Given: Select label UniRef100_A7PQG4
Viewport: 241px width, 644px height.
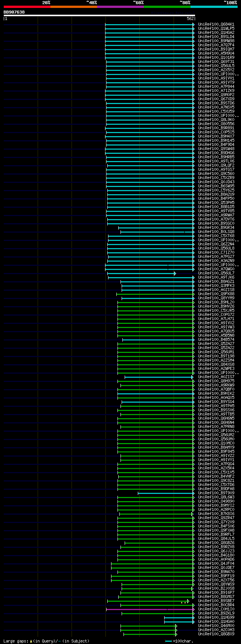Looking at the screenshot, I should pos(216,464).
